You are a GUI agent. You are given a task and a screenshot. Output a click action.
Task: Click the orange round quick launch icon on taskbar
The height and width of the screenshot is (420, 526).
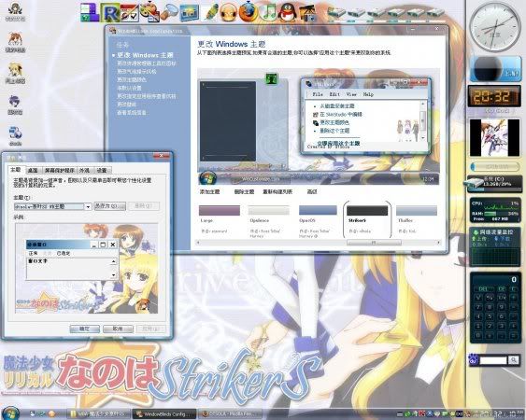click(x=51, y=413)
